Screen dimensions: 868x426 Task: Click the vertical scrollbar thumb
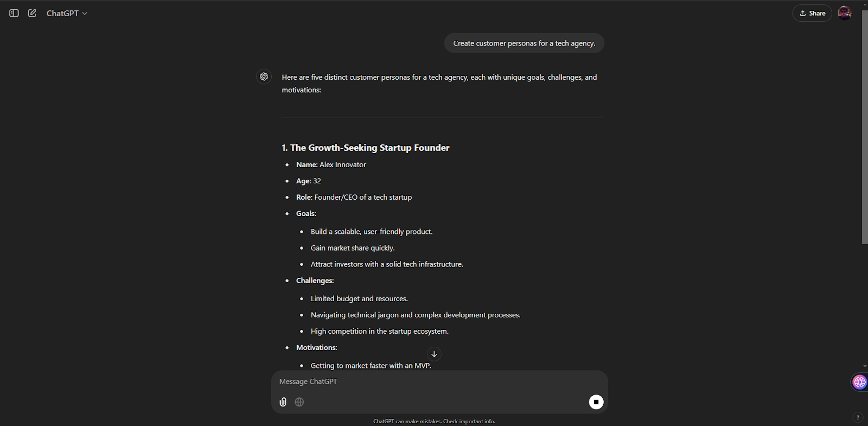[x=865, y=127]
